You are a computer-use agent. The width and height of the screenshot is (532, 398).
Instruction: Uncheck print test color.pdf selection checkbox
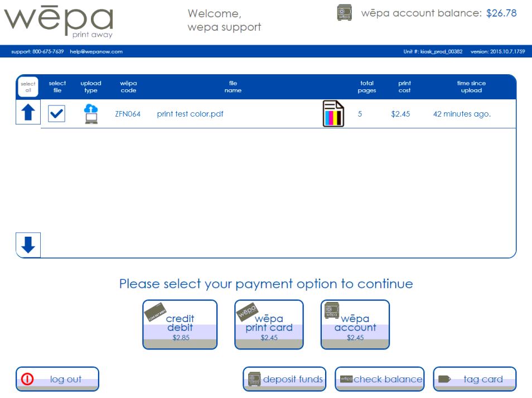(x=56, y=113)
